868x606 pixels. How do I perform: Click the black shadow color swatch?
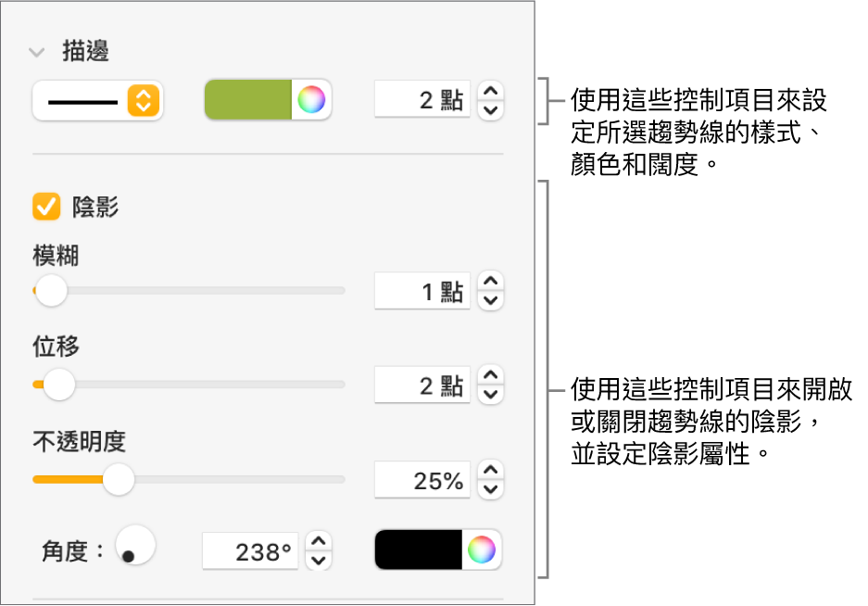[x=418, y=550]
